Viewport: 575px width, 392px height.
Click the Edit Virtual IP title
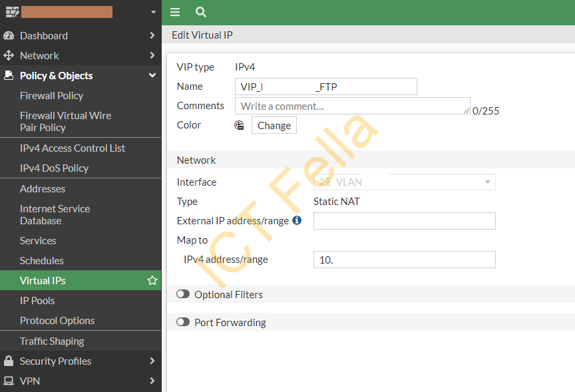pos(202,35)
